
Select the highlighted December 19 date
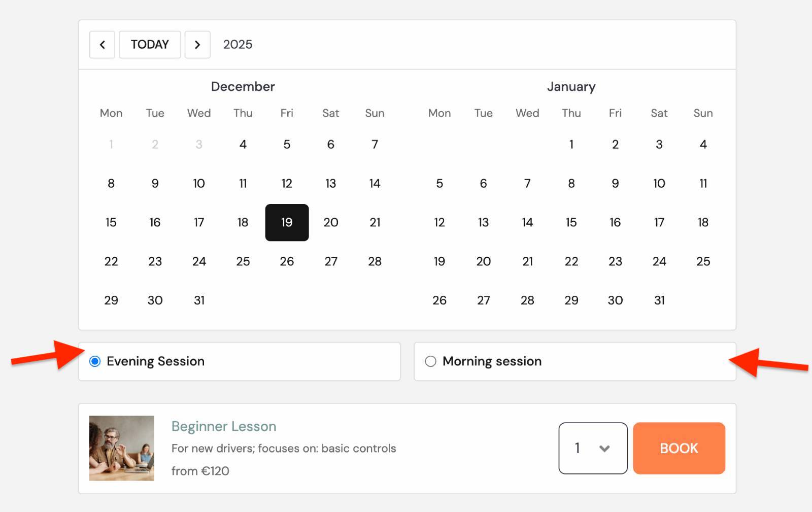[287, 222]
